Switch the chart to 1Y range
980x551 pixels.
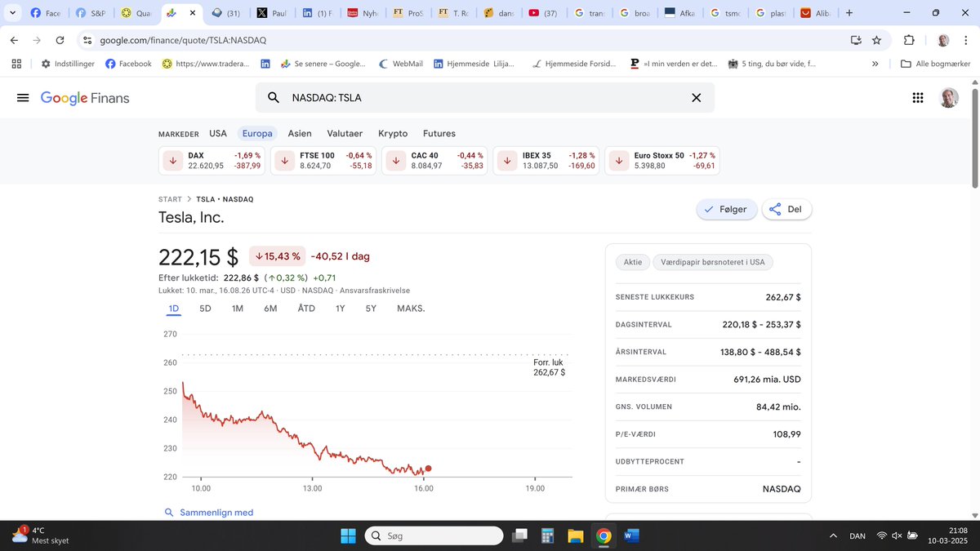(x=341, y=309)
